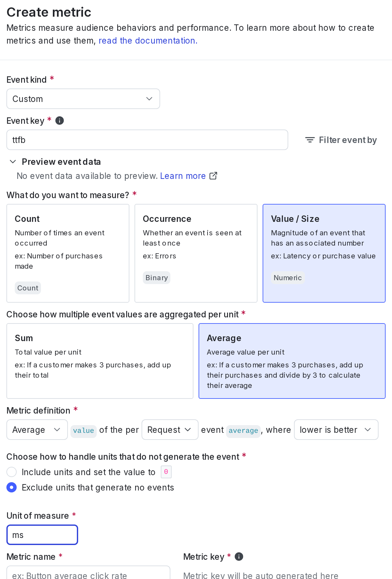Open the Event kind dropdown showing Custom

coord(83,99)
